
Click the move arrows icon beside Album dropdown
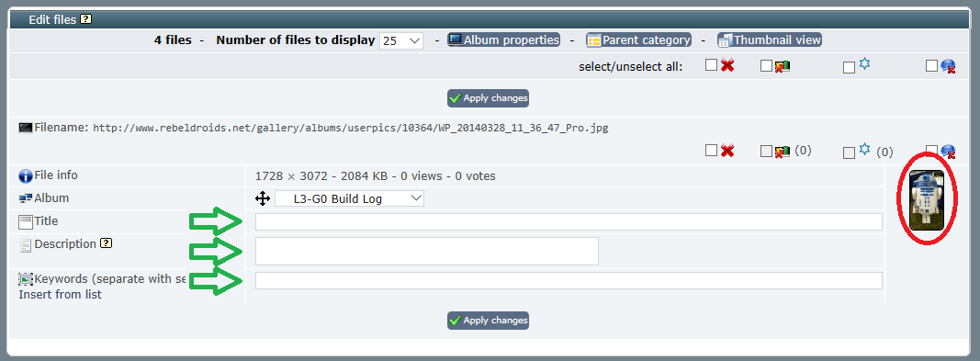pos(263,199)
